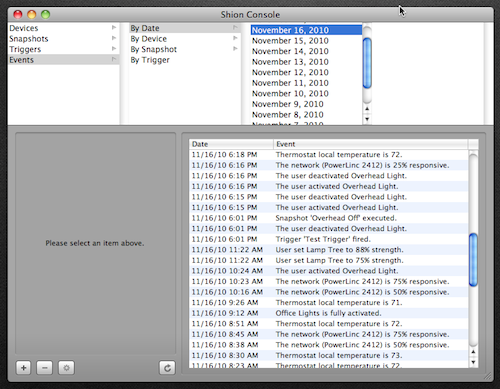Select November 14, 2010 date
Image resolution: width=500 pixels, height=389 pixels.
tap(306, 51)
